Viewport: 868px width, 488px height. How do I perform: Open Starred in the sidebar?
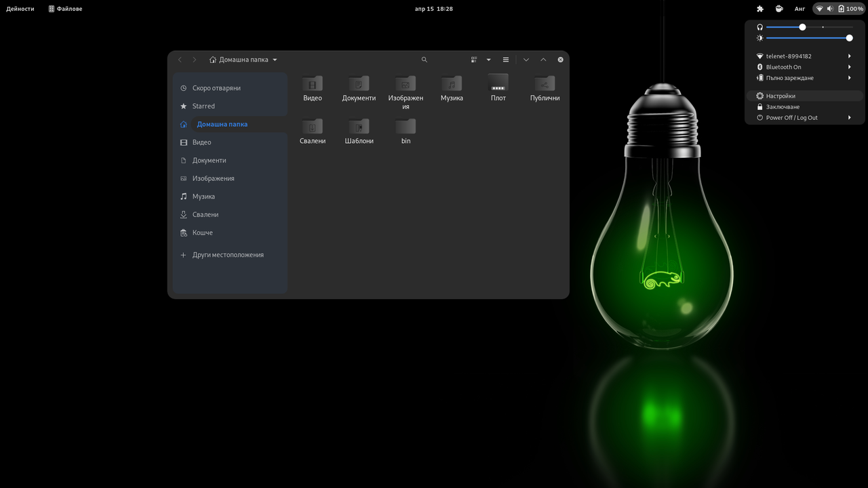click(230, 106)
